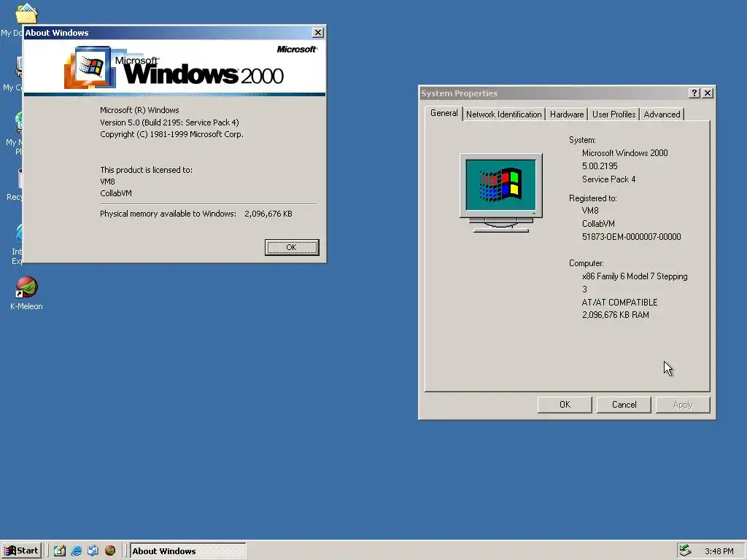Image resolution: width=747 pixels, height=560 pixels.
Task: Click the Show Desktop quick launch icon
Action: [60, 551]
